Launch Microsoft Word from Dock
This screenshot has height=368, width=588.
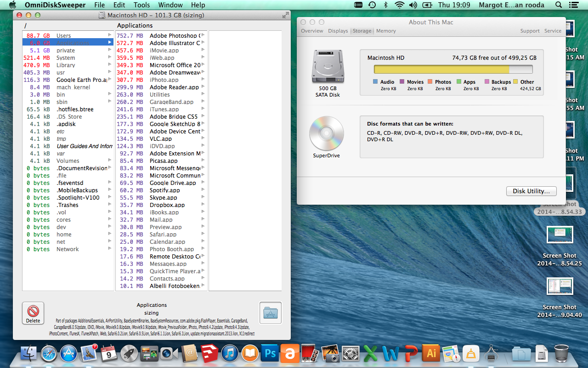click(390, 353)
